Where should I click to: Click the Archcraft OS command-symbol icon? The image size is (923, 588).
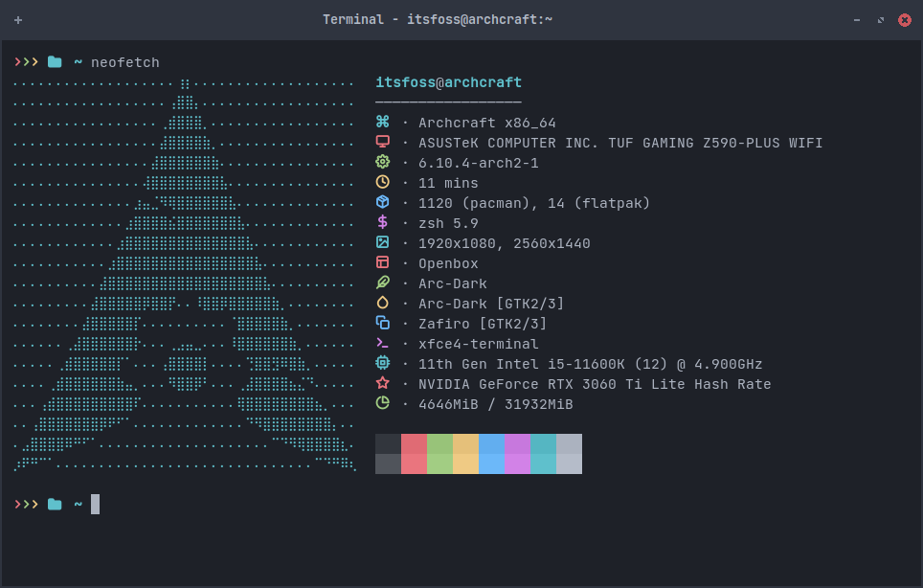tap(383, 122)
